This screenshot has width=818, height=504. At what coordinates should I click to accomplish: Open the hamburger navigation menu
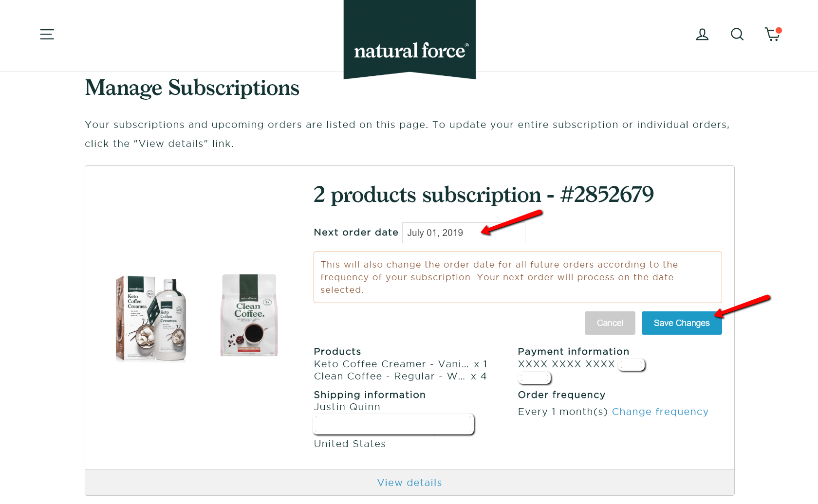[x=47, y=34]
